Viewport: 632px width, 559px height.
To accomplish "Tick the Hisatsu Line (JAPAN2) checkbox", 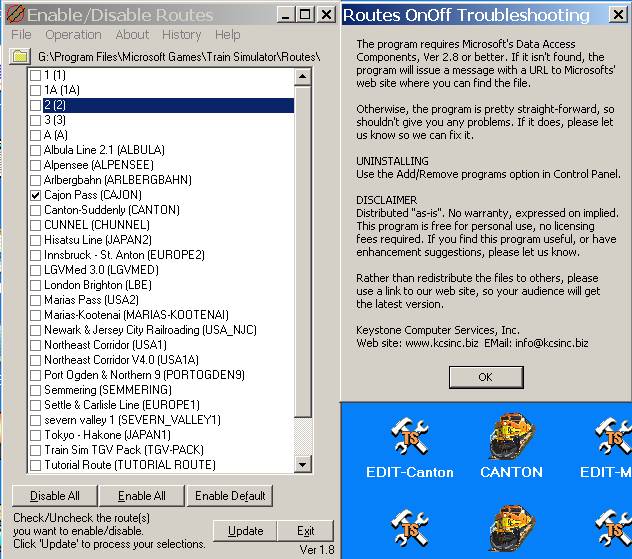I will (x=35, y=240).
